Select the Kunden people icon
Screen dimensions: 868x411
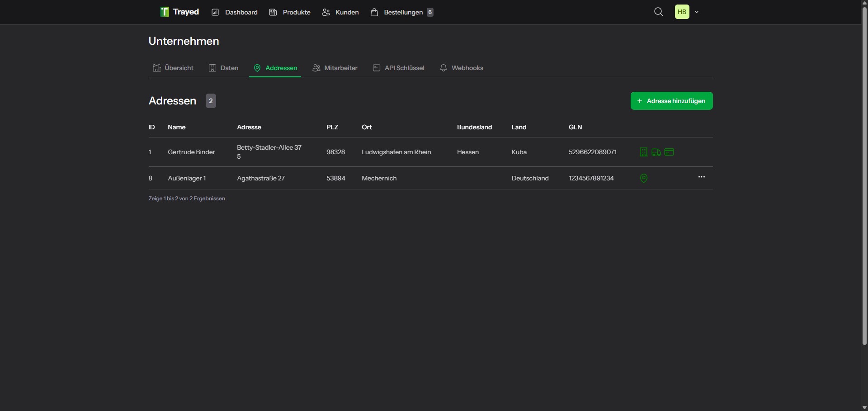325,12
